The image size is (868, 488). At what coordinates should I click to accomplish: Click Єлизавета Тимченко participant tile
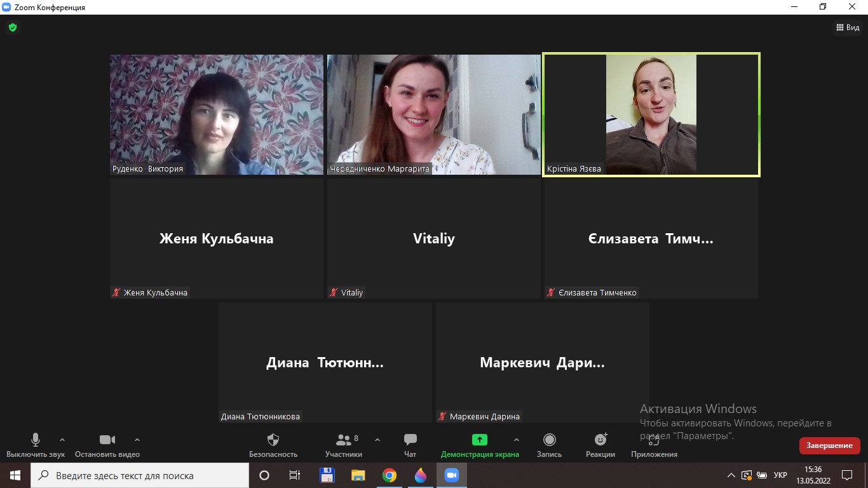651,239
